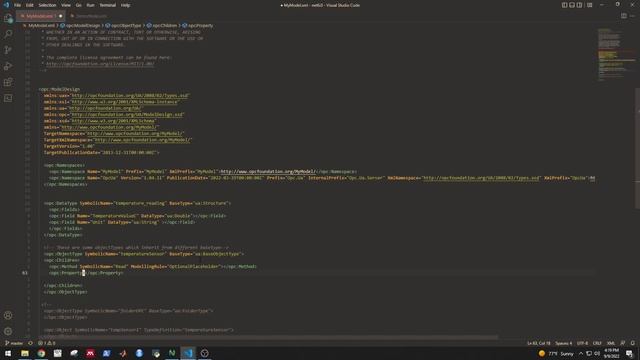640x360 pixels.
Task: Click the temperature_reading DataType line
Action: [x=137, y=203]
